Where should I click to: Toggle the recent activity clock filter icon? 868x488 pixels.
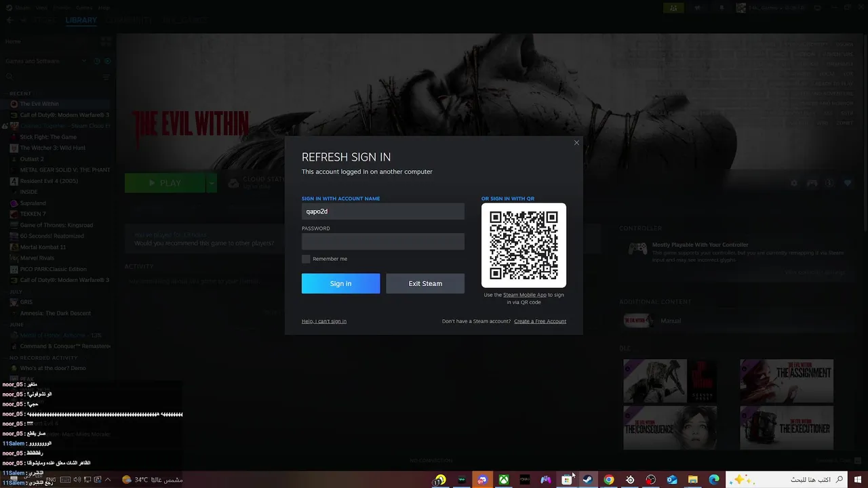click(x=97, y=61)
